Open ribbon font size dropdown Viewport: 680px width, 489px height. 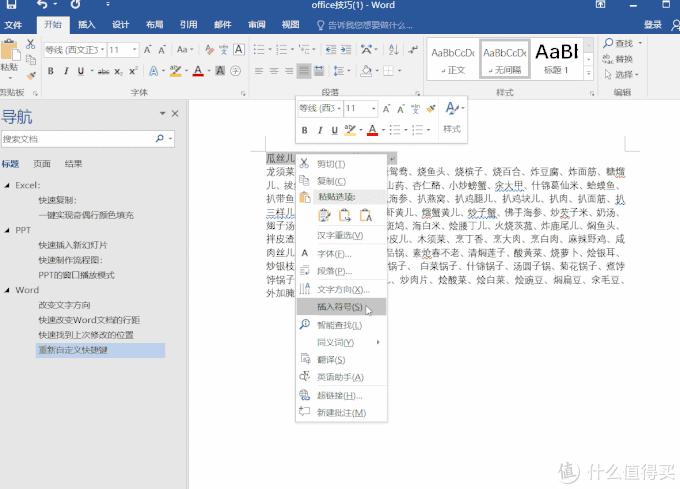(x=135, y=50)
